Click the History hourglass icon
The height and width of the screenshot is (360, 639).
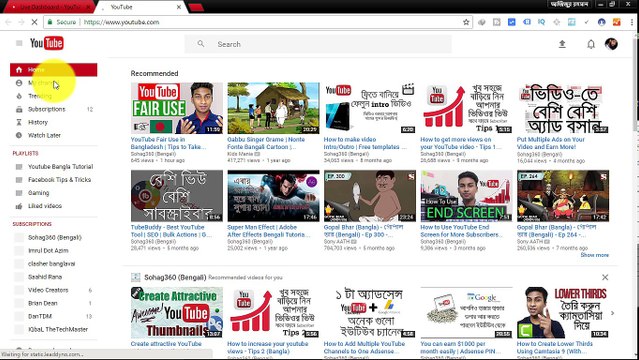pos(19,122)
